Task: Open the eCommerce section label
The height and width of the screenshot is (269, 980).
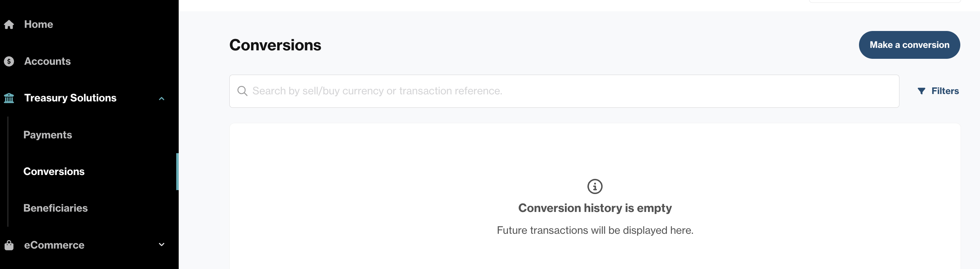Action: tap(55, 245)
